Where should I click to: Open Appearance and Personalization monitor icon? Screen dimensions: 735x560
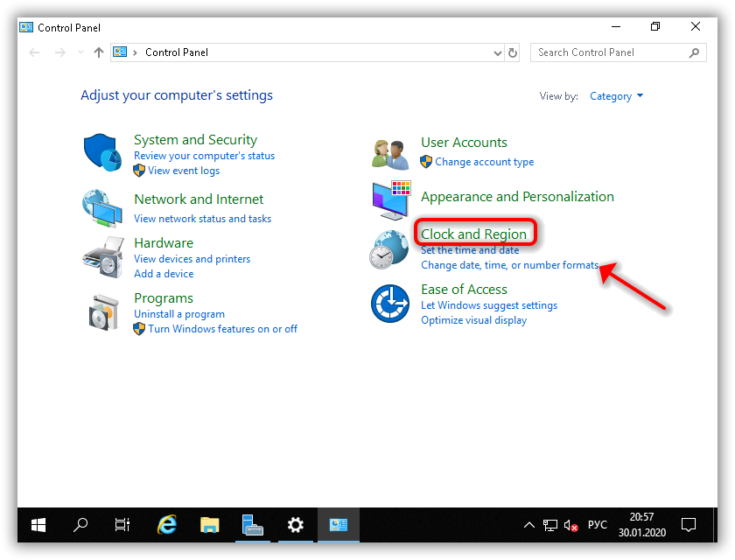point(389,200)
